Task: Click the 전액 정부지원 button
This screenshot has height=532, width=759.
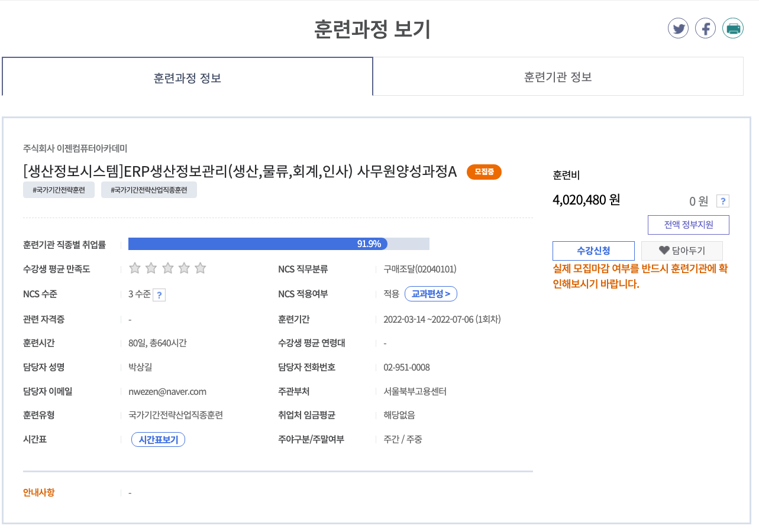Action: pos(689,225)
